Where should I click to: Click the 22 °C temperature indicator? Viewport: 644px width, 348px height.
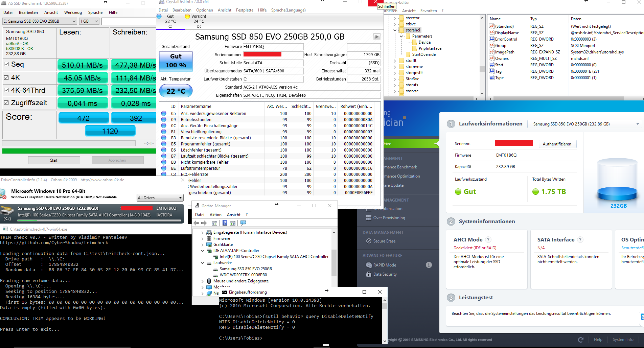176,91
